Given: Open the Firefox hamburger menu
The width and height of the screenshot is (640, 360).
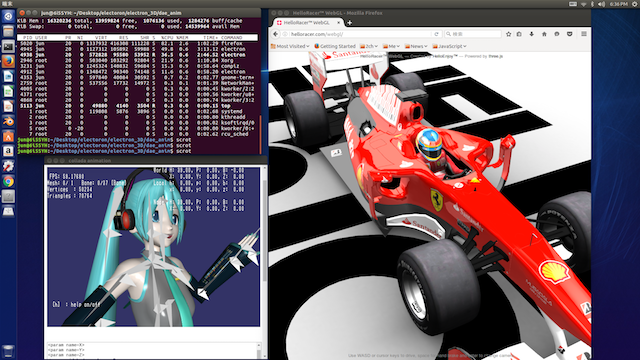Looking at the screenshot, I should coord(584,34).
